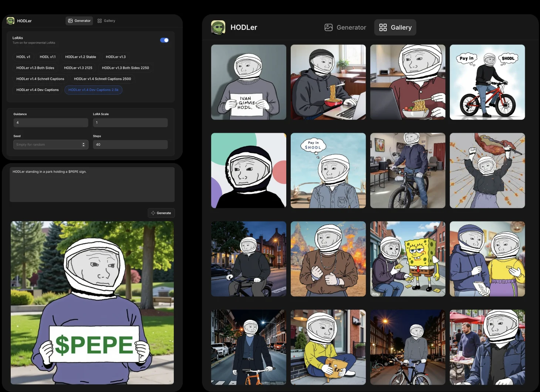Open the yellow sweater package thumbnail
This screenshot has width=540, height=392.
pyautogui.click(x=328, y=347)
